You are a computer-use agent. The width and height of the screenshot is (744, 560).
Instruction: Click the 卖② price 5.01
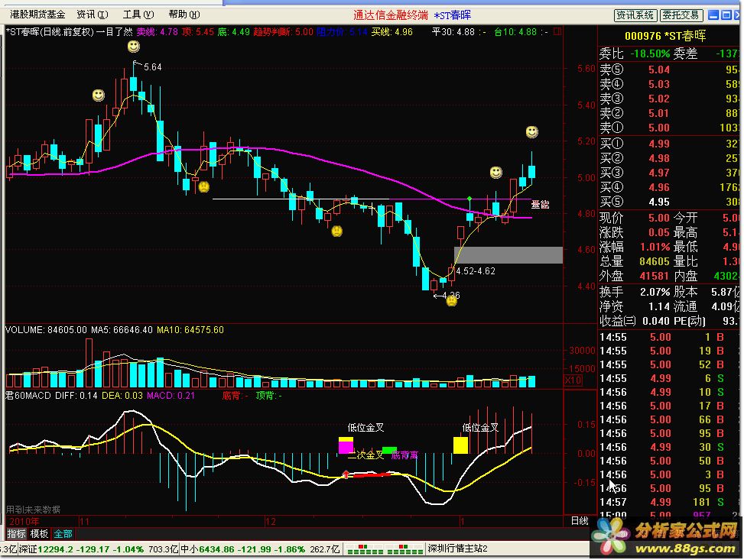659,113
